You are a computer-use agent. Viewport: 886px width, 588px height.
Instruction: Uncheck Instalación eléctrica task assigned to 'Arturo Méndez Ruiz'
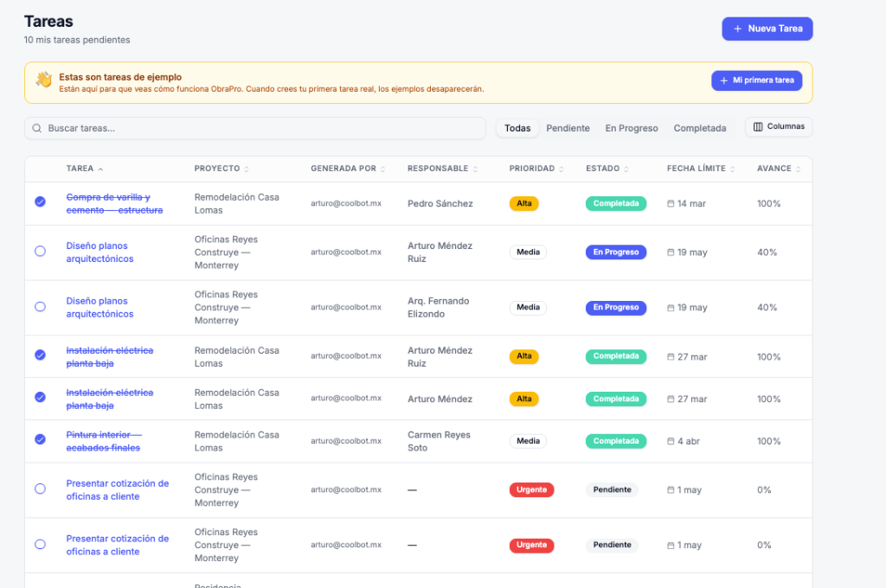click(40, 355)
